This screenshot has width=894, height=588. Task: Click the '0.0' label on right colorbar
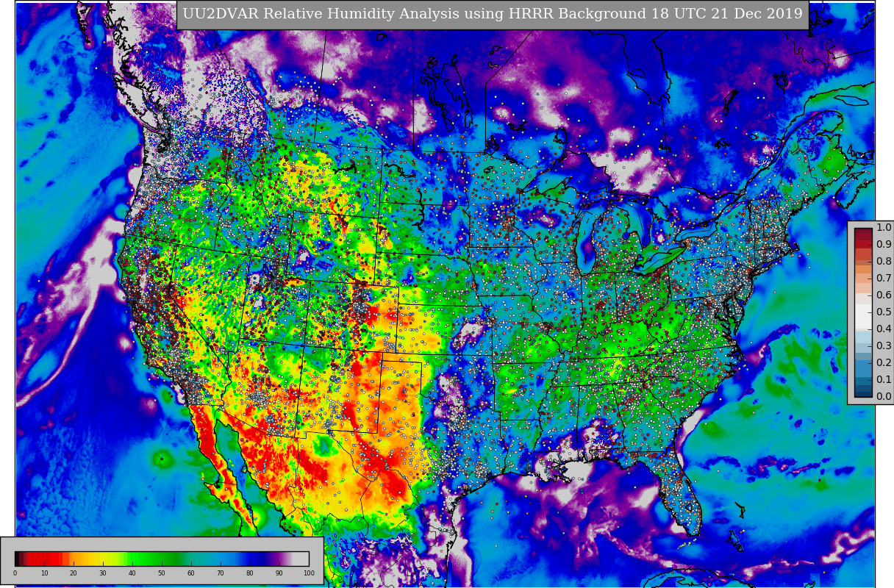point(884,396)
